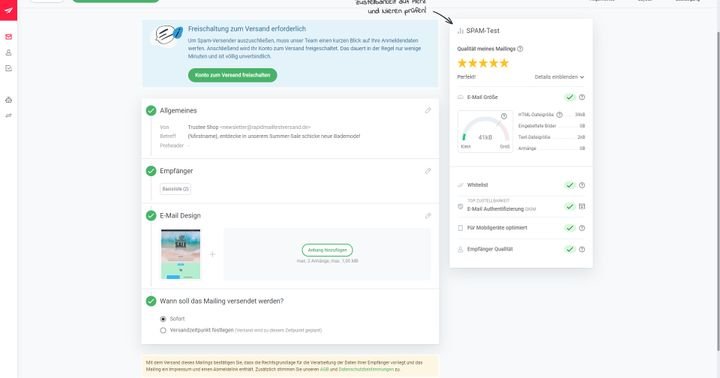
Task: Click the subject line text after Betreff
Action: click(x=274, y=136)
